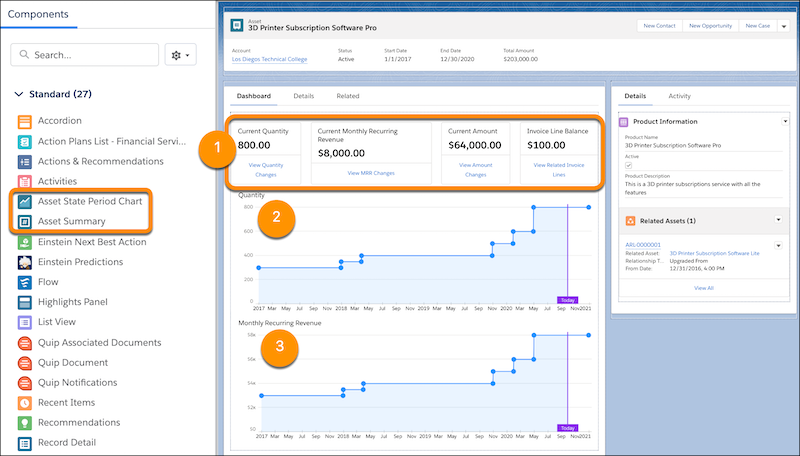Select the Asset Summary component icon
This screenshot has width=800, height=456.
point(24,221)
